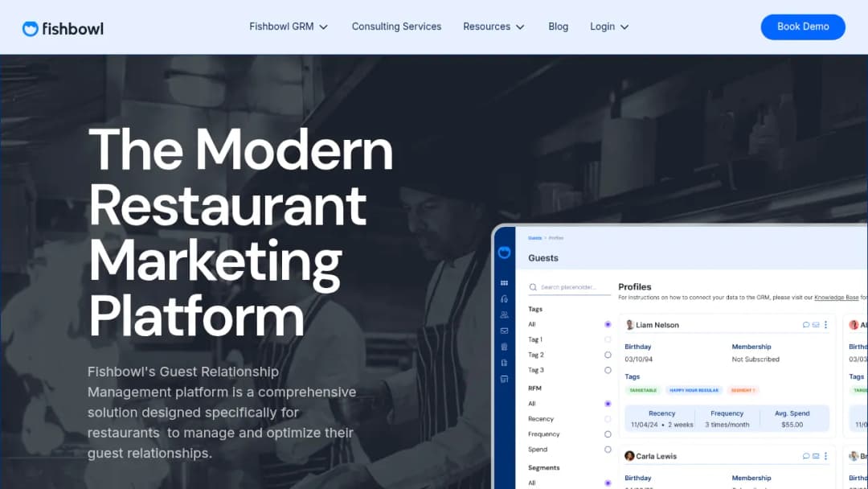Click the HAPPY HOUR REGULAR tag
This screenshot has width=868, height=489.
694,390
